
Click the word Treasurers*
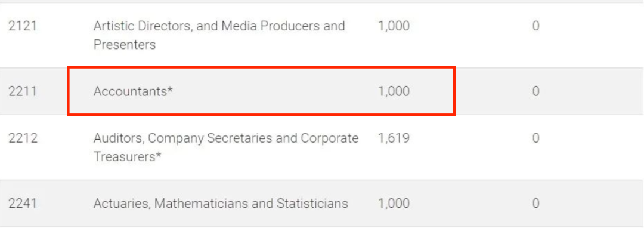coord(127,156)
